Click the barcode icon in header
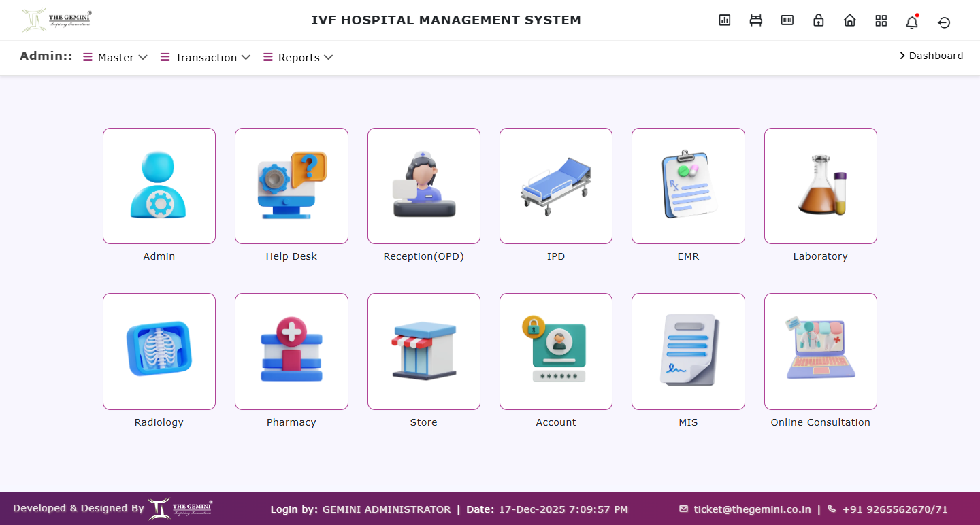 [787, 20]
